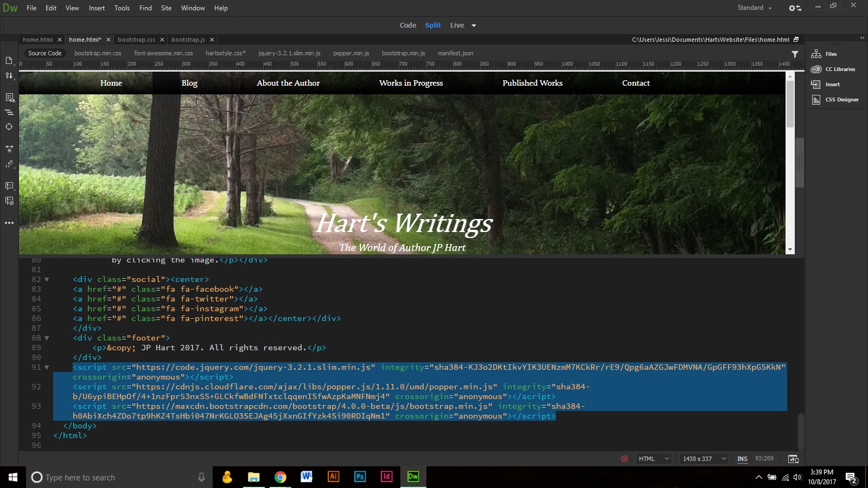Collapse the code block at line 82
Viewport: 868px width, 488px height.
click(47, 280)
